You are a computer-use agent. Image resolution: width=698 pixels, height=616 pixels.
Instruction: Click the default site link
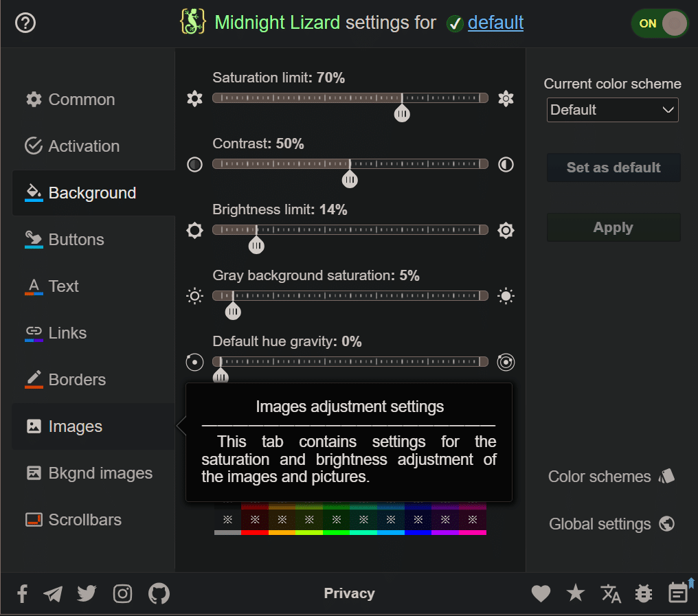(x=495, y=23)
